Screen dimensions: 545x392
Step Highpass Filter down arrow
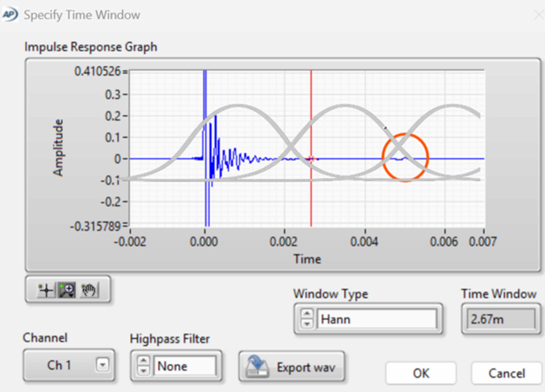[143, 371]
